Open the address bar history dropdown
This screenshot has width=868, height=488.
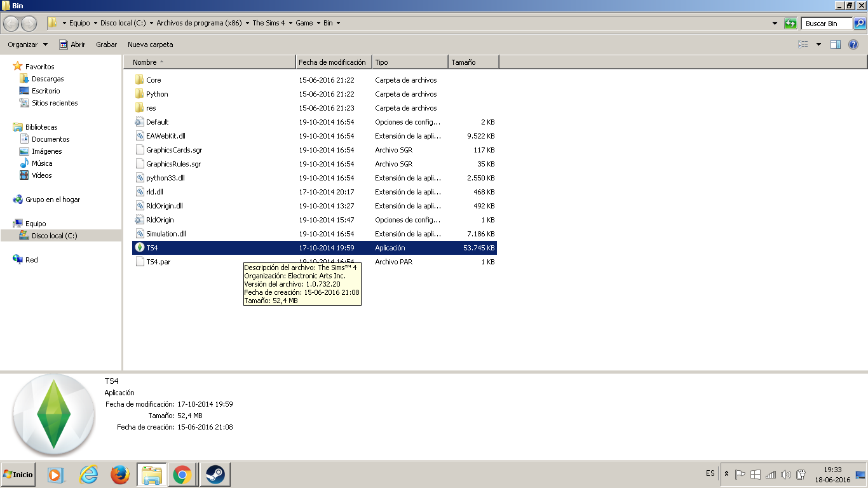click(x=775, y=24)
